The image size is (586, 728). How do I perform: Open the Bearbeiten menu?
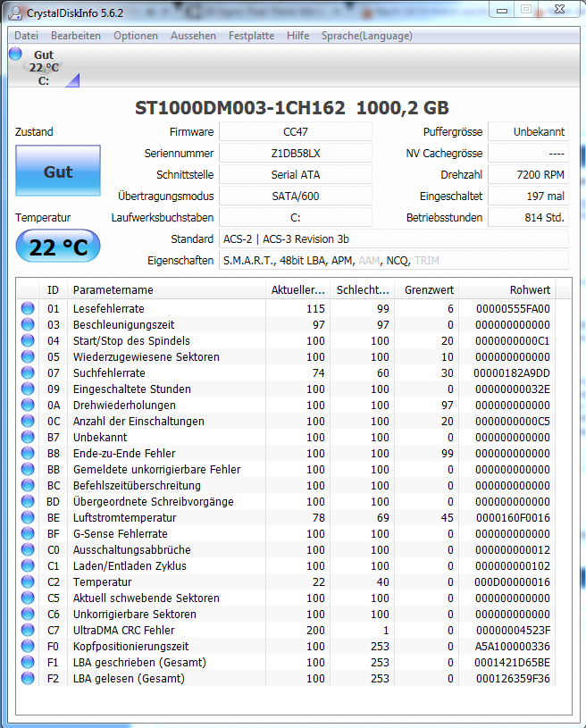tap(76, 36)
